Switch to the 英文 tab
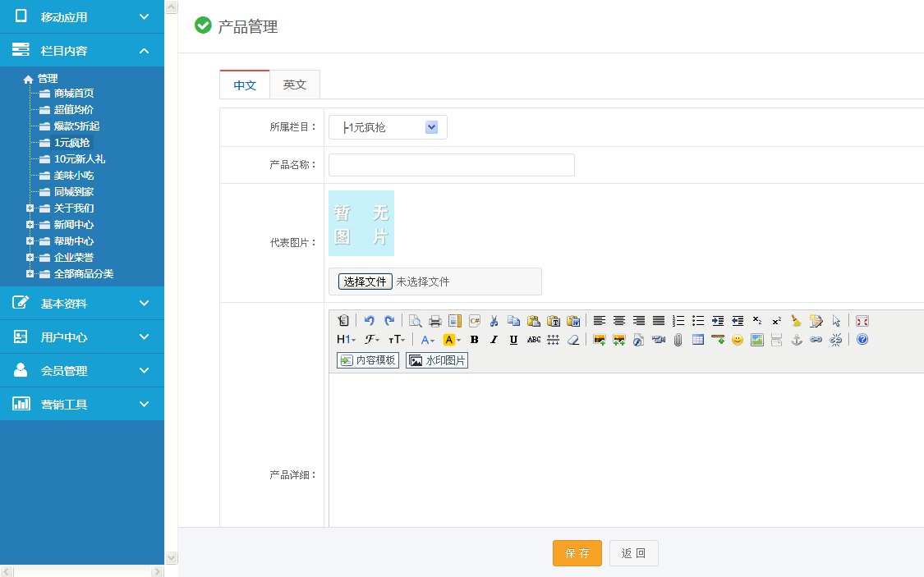Image resolution: width=924 pixels, height=577 pixels. coord(295,85)
